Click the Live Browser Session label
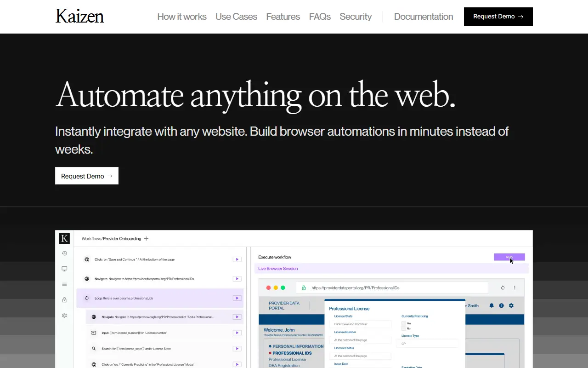 pos(278,269)
